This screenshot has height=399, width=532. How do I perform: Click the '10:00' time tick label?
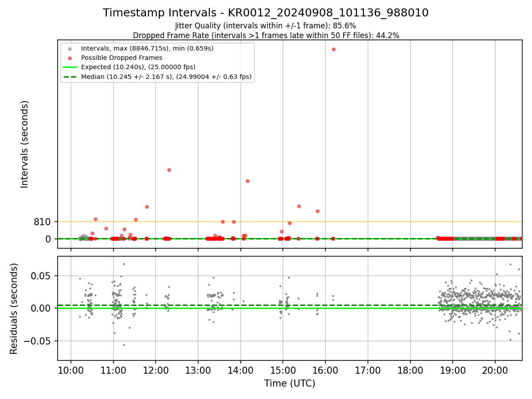71,370
